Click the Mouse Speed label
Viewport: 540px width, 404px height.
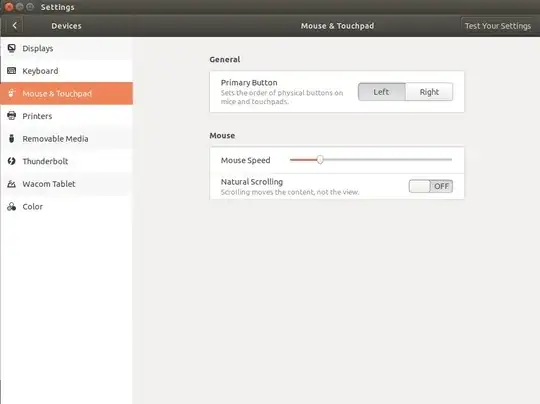[x=246, y=160]
